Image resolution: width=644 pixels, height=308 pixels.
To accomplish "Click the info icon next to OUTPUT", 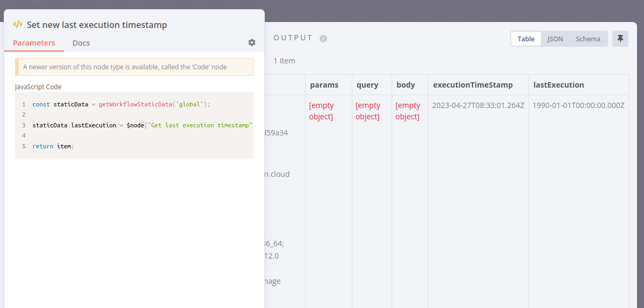I will pyautogui.click(x=323, y=39).
